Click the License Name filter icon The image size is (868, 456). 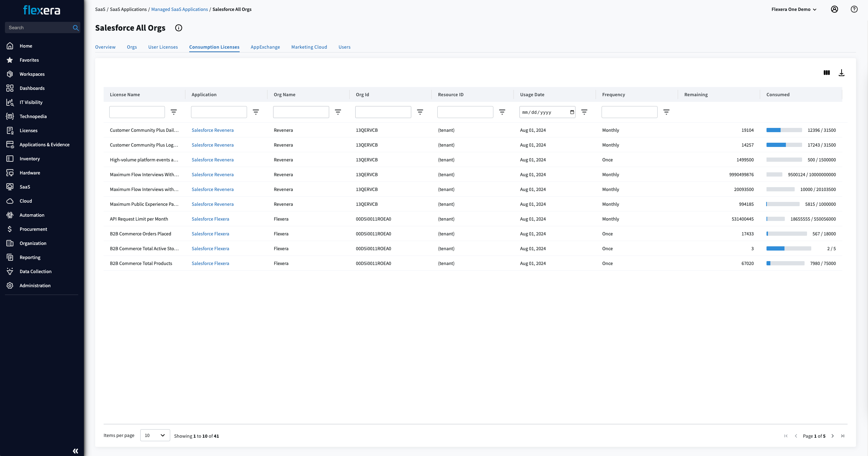[x=174, y=112]
